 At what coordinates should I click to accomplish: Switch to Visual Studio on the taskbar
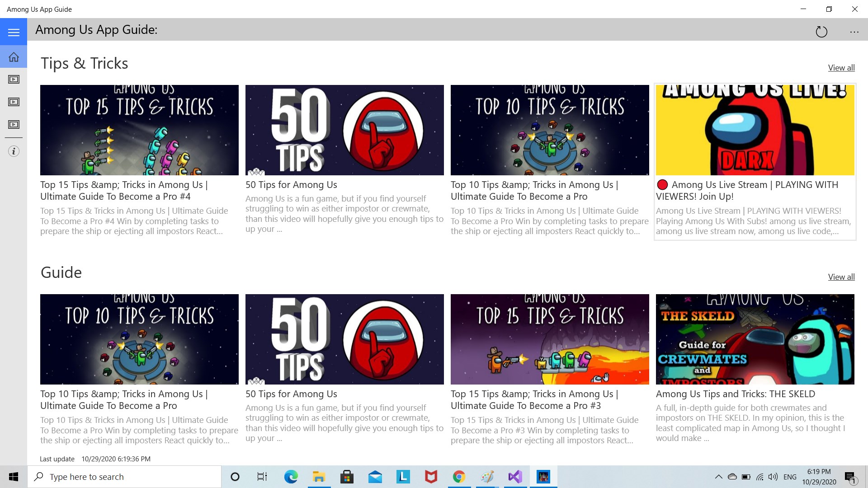pyautogui.click(x=515, y=477)
